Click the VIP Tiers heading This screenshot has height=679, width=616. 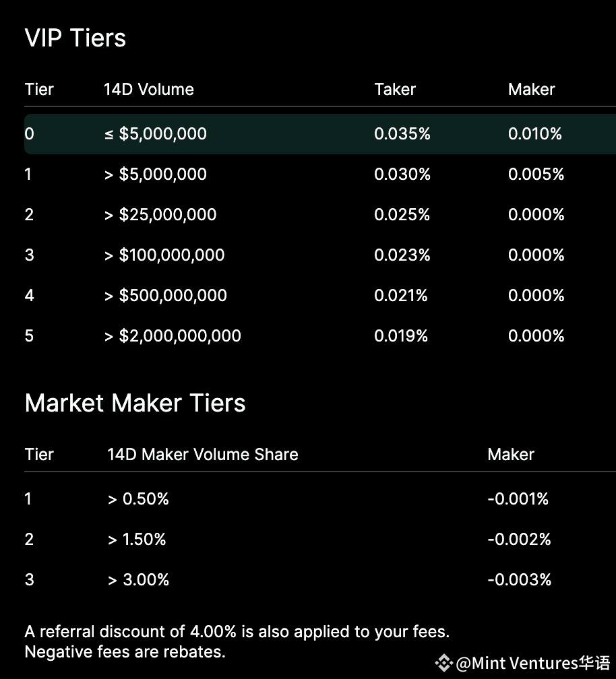(75, 38)
